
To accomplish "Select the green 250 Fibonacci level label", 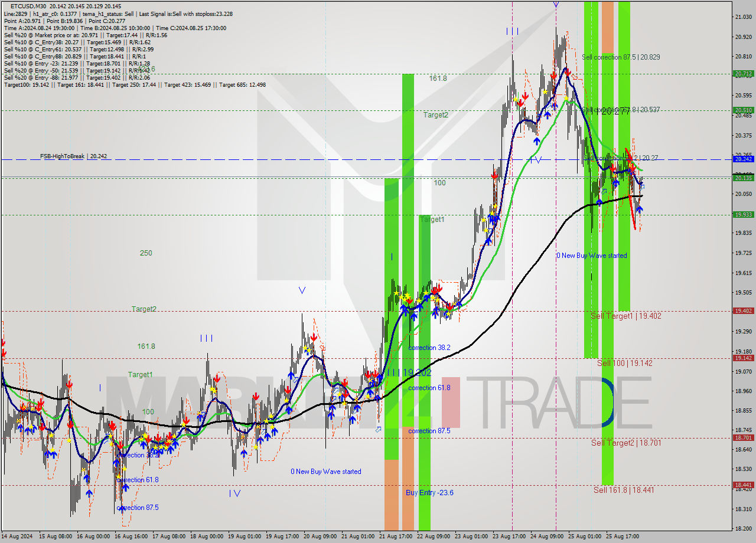I will coord(146,253).
